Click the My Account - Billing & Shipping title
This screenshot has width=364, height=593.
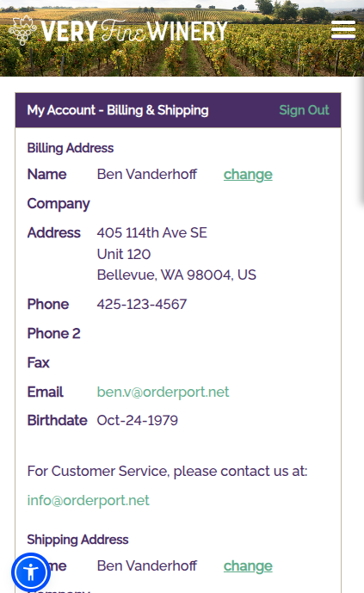[118, 110]
